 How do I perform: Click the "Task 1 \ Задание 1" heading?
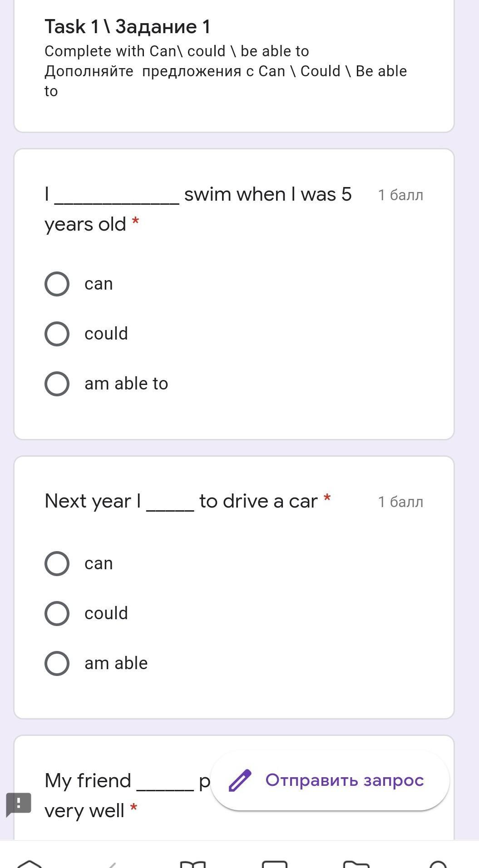(128, 27)
